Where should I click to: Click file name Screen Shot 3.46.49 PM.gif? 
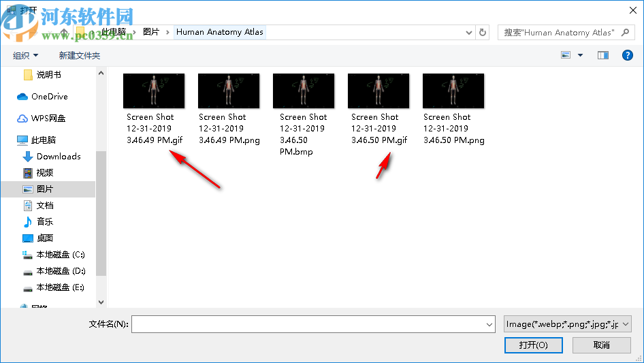(x=155, y=129)
